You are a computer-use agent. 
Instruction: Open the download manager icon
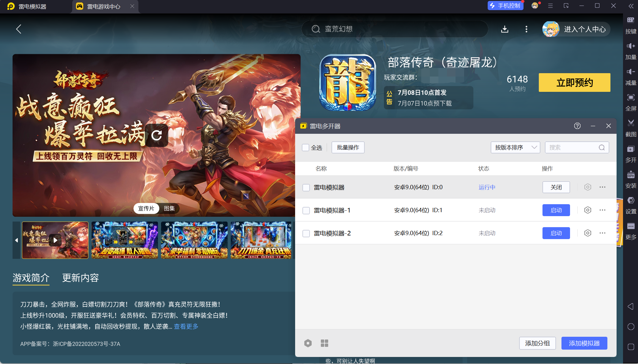coord(505,29)
